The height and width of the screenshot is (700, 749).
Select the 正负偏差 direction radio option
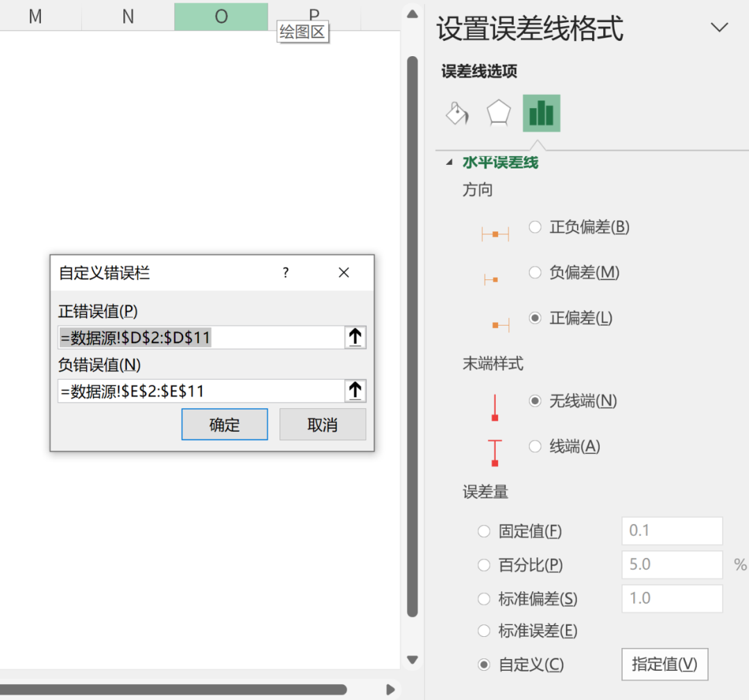tap(535, 227)
